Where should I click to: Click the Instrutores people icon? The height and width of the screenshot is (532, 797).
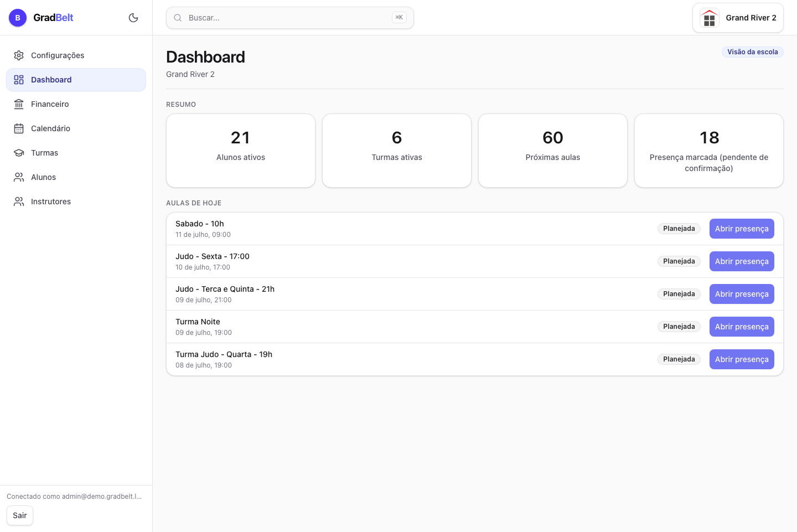point(19,202)
